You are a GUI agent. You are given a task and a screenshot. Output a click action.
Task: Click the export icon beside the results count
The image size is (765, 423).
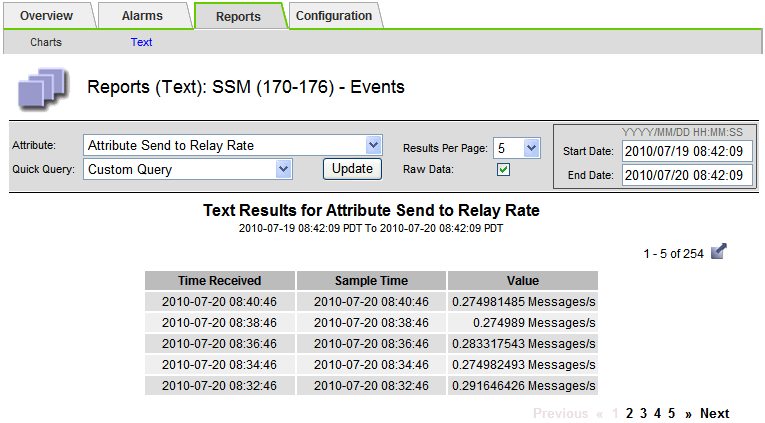[718, 252]
